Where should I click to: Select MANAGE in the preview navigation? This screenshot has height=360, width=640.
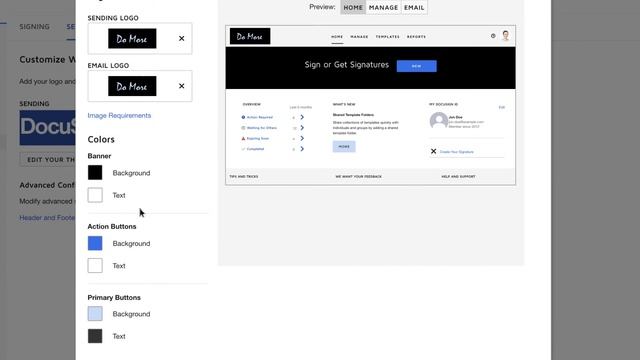pyautogui.click(x=359, y=37)
